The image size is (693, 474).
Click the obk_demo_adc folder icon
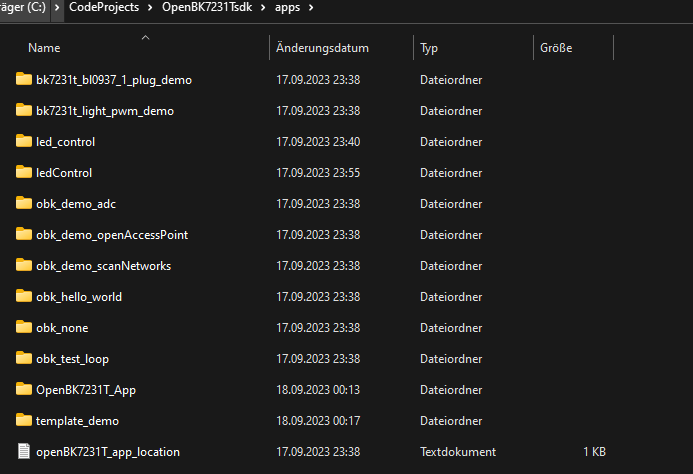tap(24, 203)
